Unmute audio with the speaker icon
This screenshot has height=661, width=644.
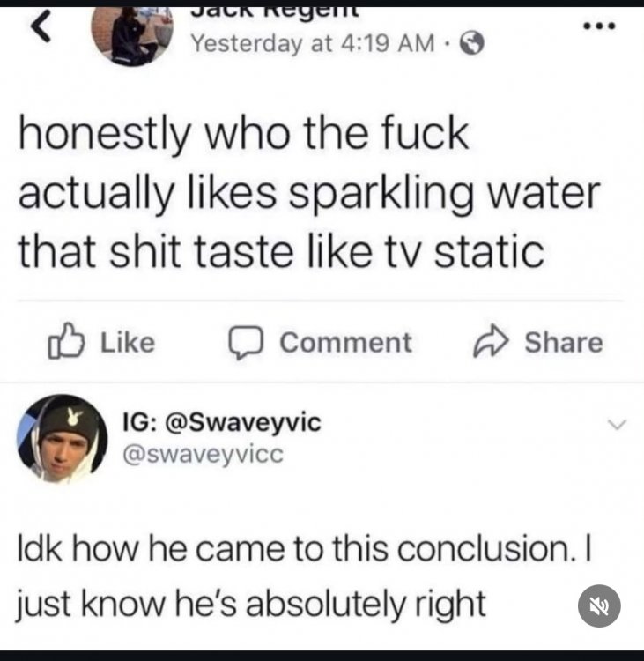[x=599, y=605]
